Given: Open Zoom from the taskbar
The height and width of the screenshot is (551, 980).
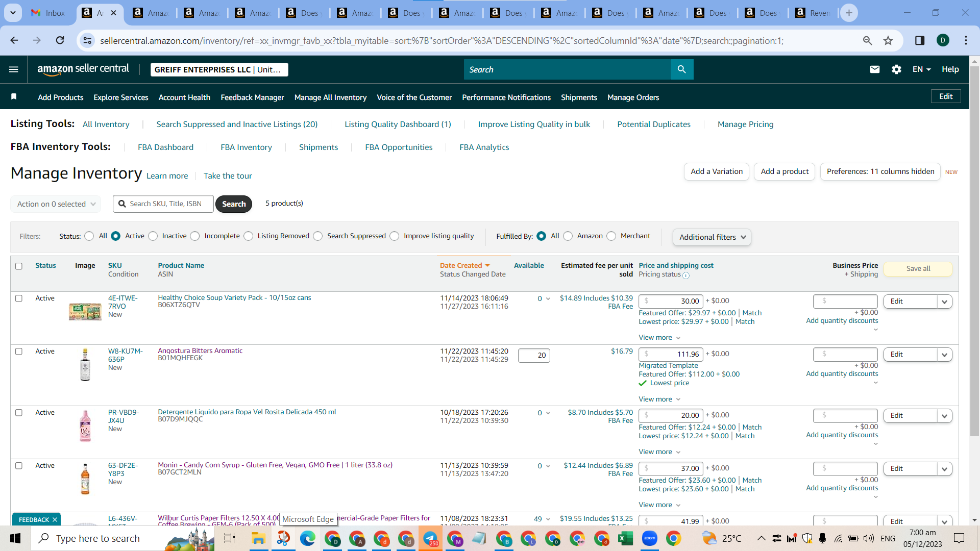Looking at the screenshot, I should 649,538.
